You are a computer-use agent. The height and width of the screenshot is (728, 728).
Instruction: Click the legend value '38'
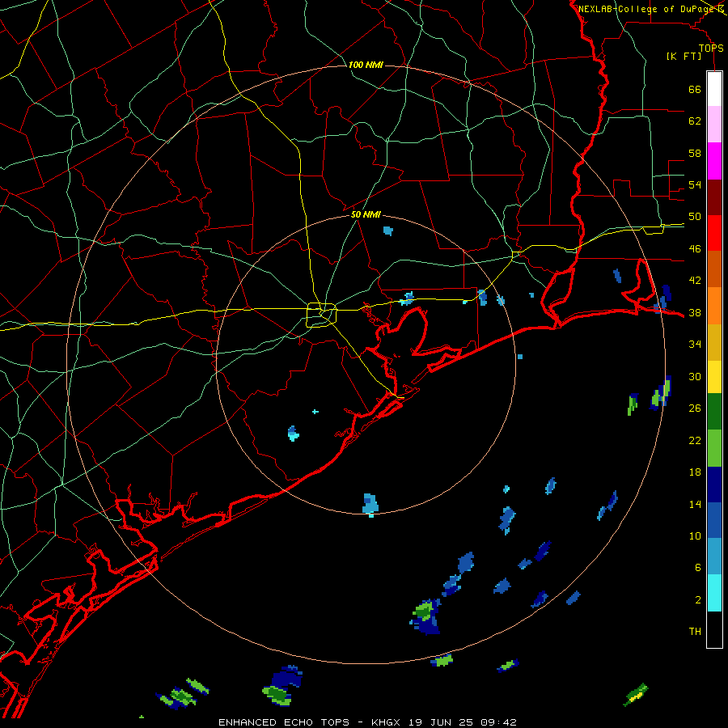(695, 312)
